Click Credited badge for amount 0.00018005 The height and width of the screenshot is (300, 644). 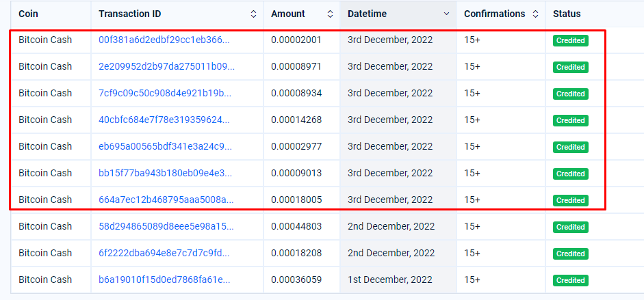(x=571, y=200)
